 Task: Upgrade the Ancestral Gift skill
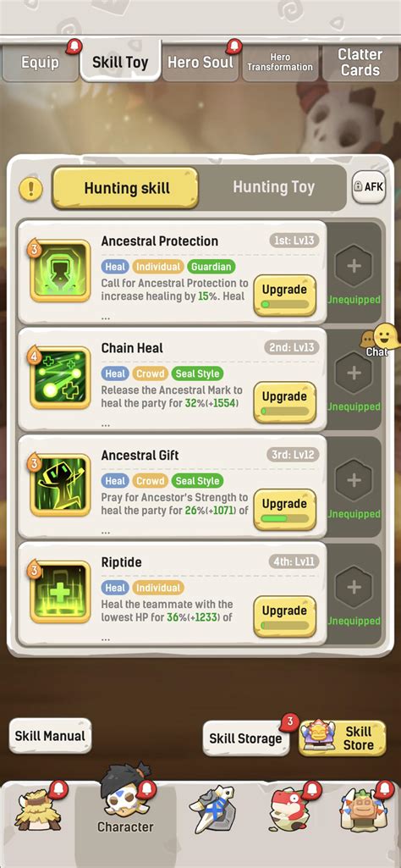[285, 509]
